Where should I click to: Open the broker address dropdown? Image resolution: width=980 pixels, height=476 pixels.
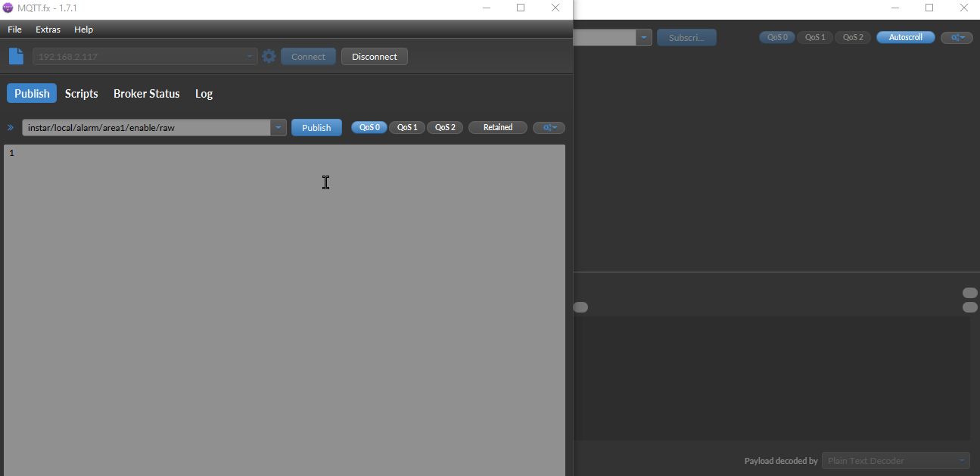click(249, 55)
